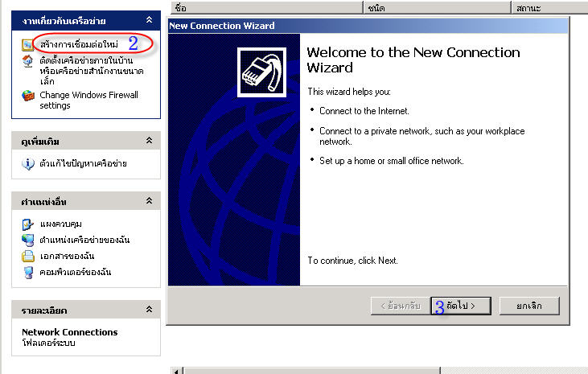Collapse the ดูเพิ่มเติม panel chevron

click(x=150, y=141)
